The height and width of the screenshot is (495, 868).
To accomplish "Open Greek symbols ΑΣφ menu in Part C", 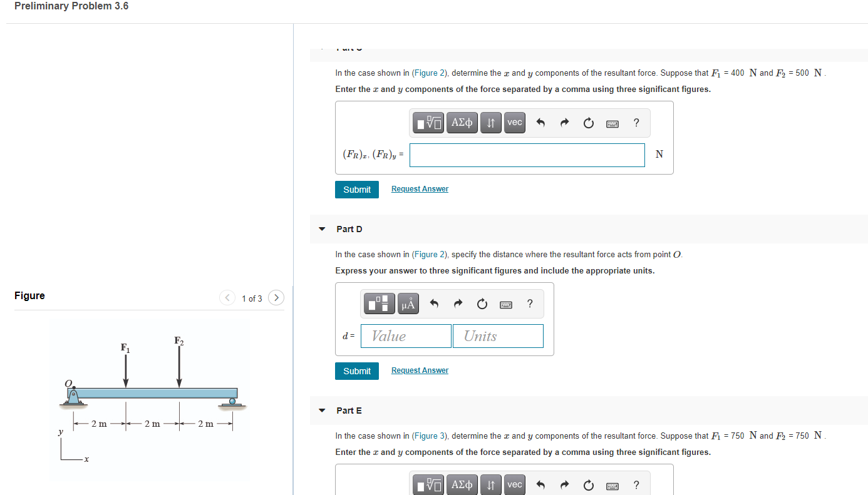I will tap(462, 123).
